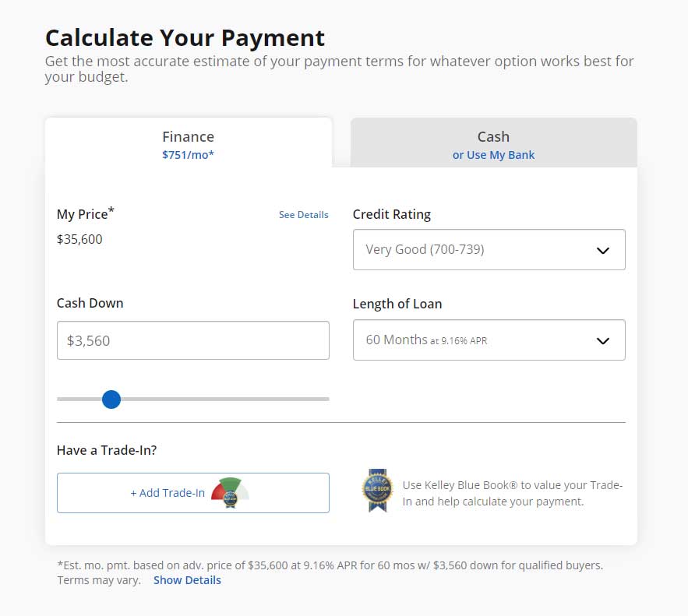688x616 pixels.
Task: Click the "Have a Trade-In?" label
Action: point(107,450)
